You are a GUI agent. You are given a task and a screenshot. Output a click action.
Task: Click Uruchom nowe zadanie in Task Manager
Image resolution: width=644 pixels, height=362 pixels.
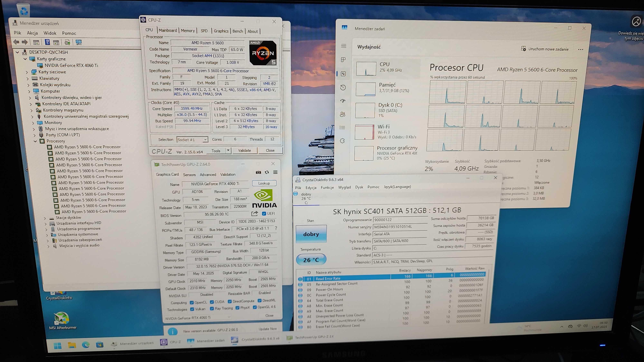point(545,49)
